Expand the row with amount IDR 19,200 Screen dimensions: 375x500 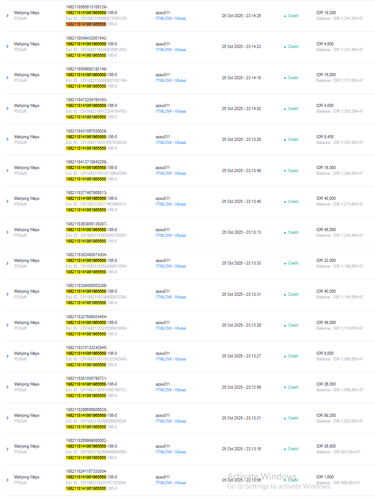pyautogui.click(x=7, y=16)
